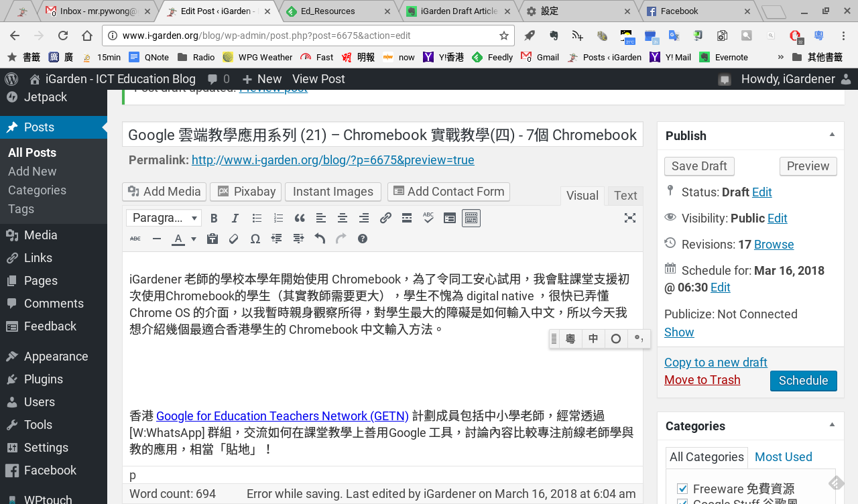Switch to Most Used categories tab
The width and height of the screenshot is (858, 504).
783,457
